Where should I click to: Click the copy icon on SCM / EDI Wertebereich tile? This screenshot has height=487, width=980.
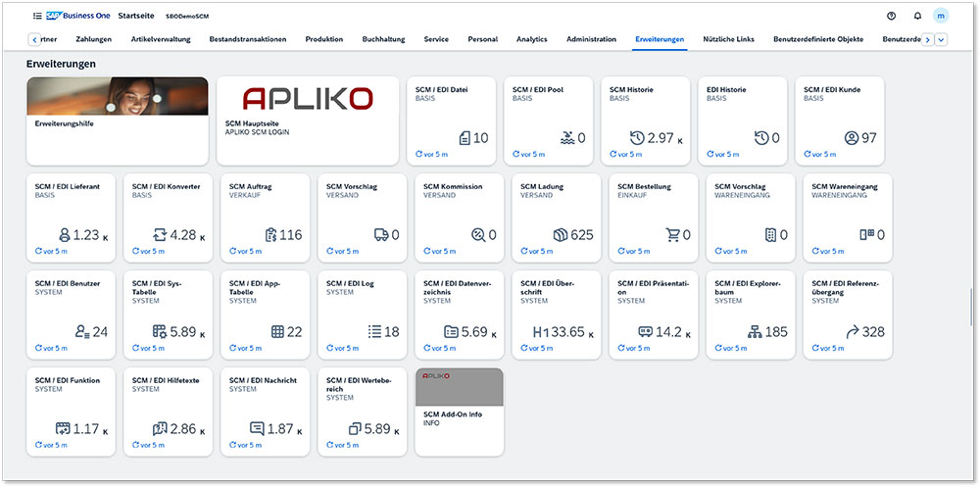coord(355,429)
